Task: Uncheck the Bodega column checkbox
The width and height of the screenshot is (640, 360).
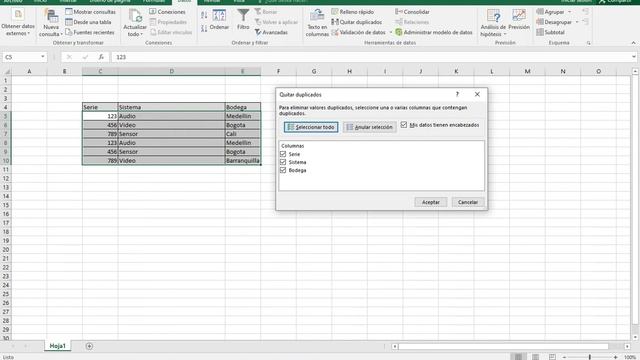Action: 283,170
